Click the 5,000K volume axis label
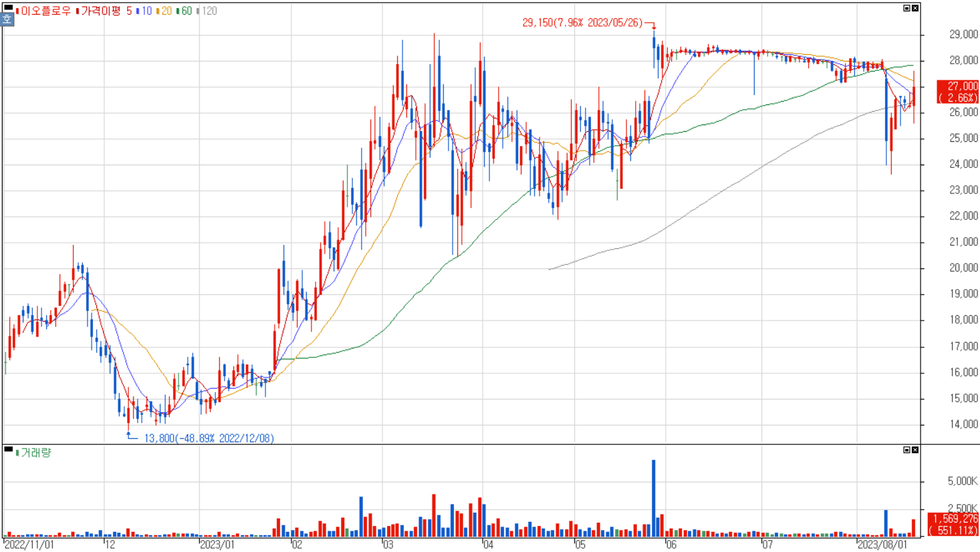 (963, 481)
